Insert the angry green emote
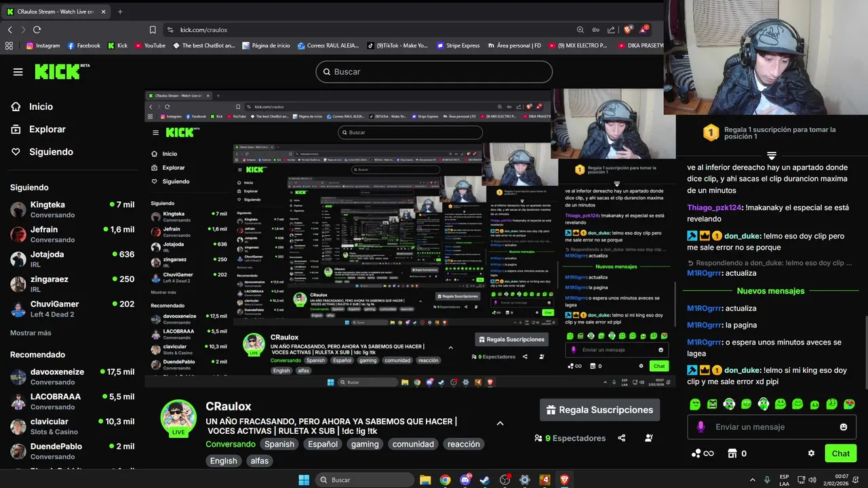This screenshot has width=868, height=488. click(712, 404)
